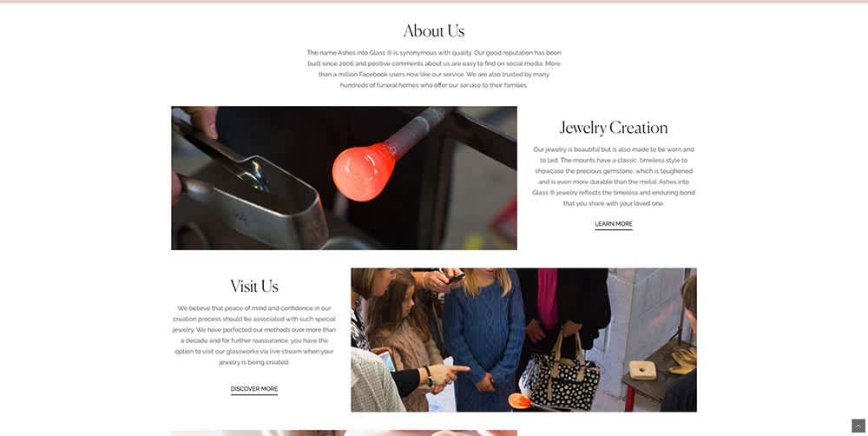
Task: Follow the Discover More link
Action: [x=254, y=389]
